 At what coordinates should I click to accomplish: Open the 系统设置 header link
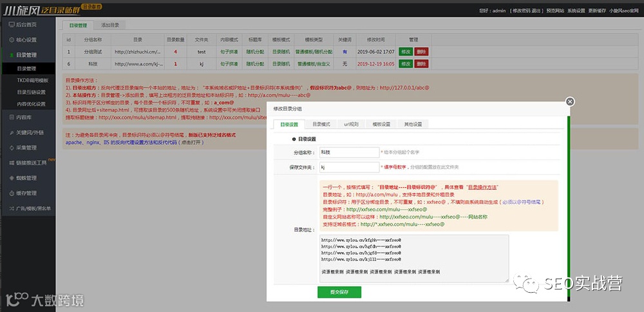point(576,11)
